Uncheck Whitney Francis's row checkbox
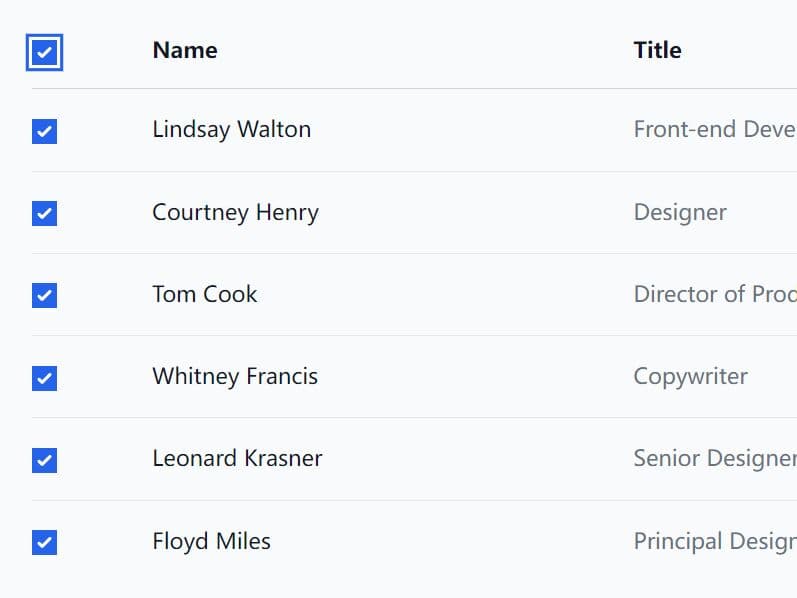This screenshot has width=797, height=598. [44, 378]
